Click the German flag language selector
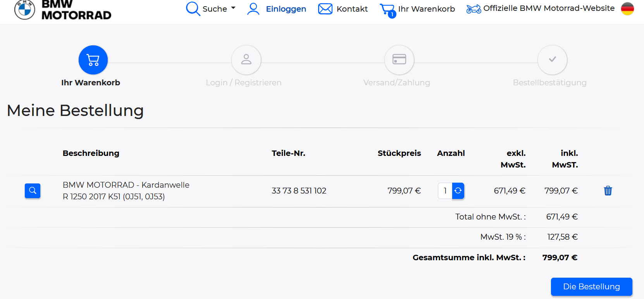 coord(627,9)
